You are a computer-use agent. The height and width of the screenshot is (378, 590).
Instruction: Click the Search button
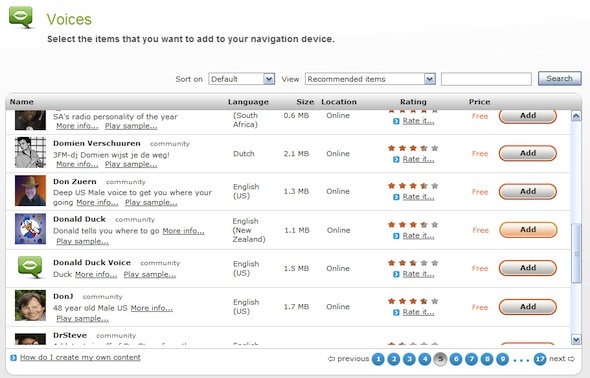coord(560,79)
